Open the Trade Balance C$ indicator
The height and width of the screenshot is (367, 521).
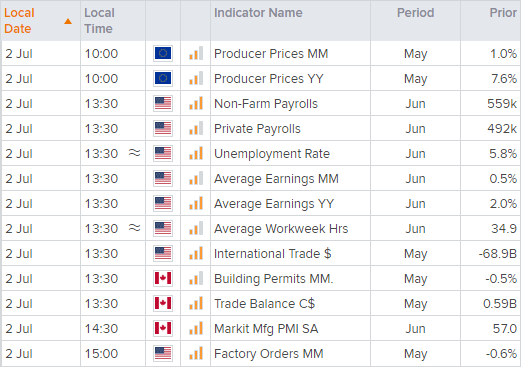click(x=264, y=304)
